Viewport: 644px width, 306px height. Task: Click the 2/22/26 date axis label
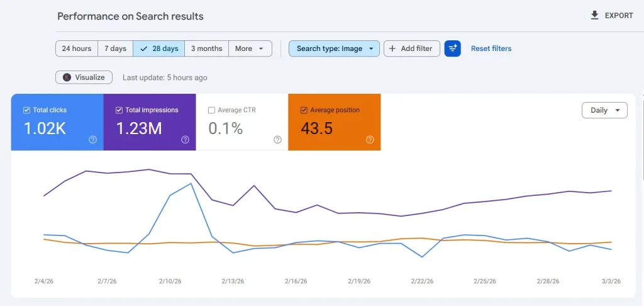coord(422,281)
